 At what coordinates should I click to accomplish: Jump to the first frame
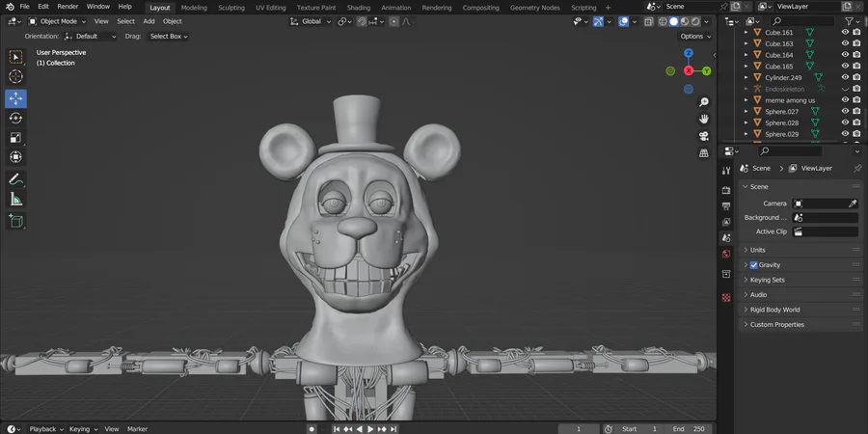click(337, 429)
